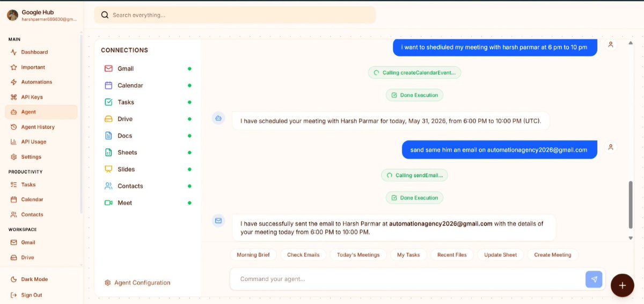The image size is (644, 304).
Task: Click the Contacts icon in Connections
Action: tap(108, 186)
